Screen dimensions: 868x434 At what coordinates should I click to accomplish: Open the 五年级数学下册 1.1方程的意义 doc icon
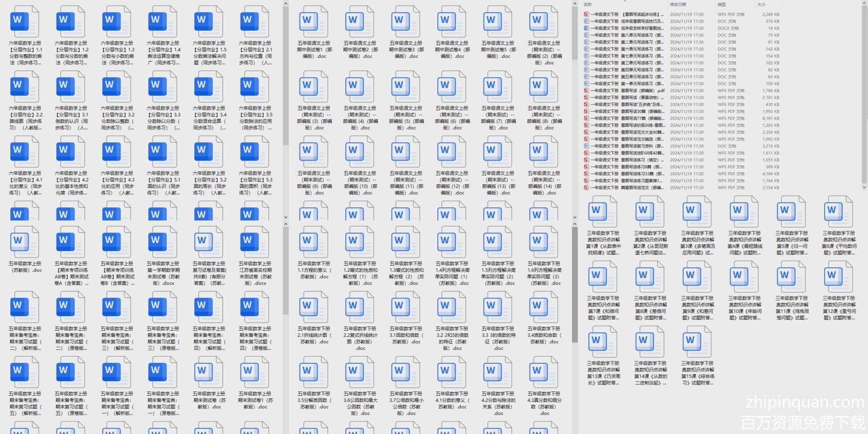click(x=315, y=242)
